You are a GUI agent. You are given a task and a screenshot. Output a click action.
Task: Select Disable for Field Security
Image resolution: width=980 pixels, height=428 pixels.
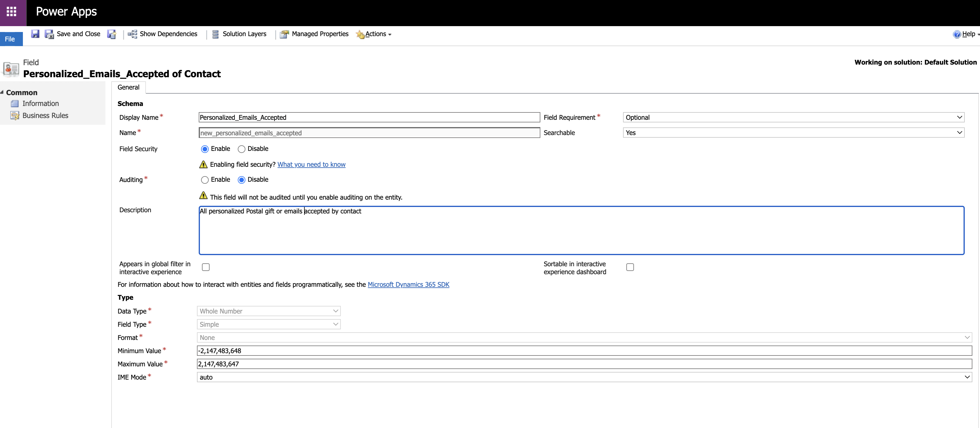click(242, 149)
